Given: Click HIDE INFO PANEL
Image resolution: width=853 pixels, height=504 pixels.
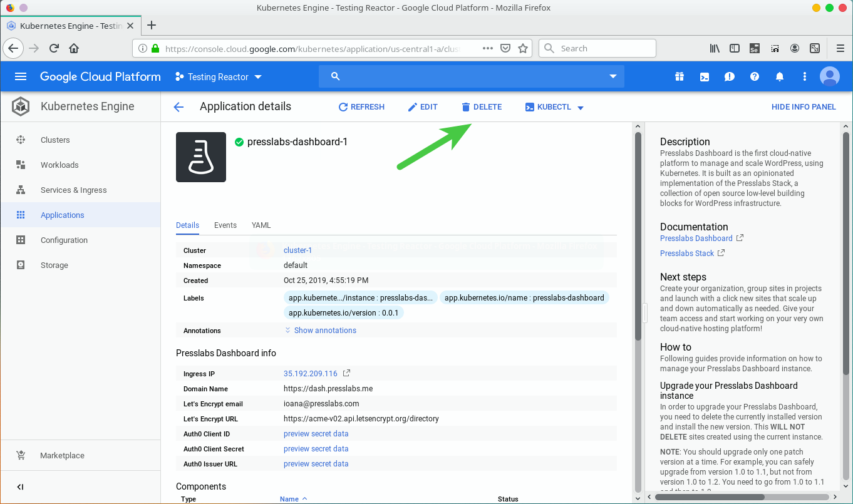Looking at the screenshot, I should [804, 107].
